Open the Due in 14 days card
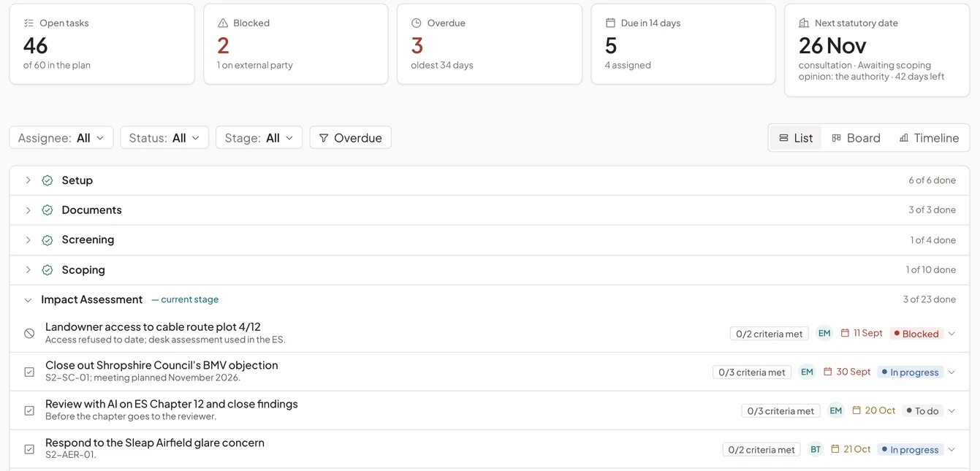 pyautogui.click(x=683, y=44)
